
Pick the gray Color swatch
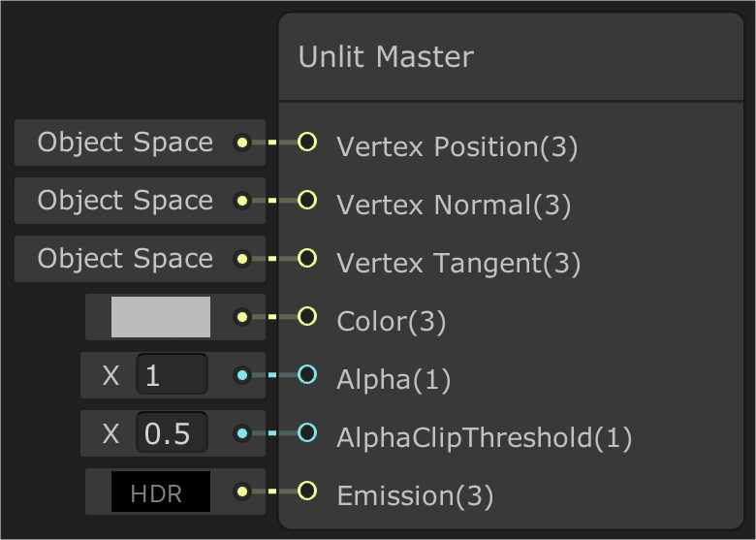click(161, 317)
